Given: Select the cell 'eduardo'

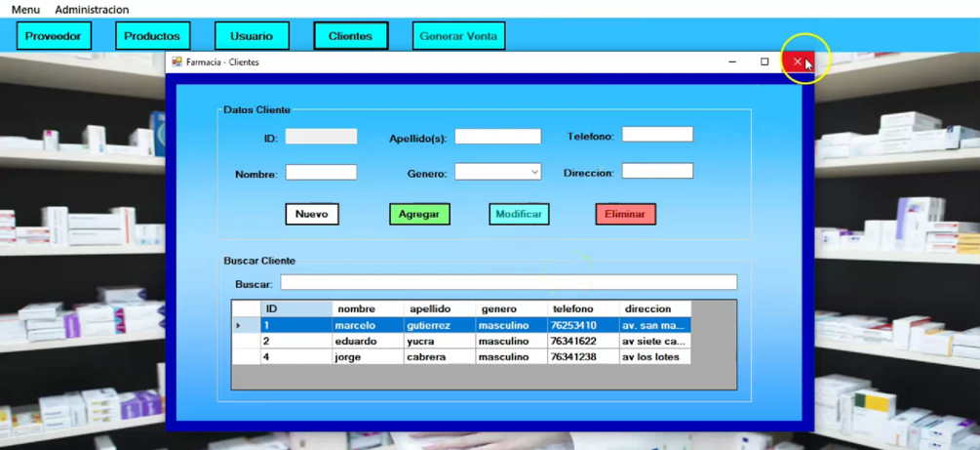Looking at the screenshot, I should click(x=368, y=341).
